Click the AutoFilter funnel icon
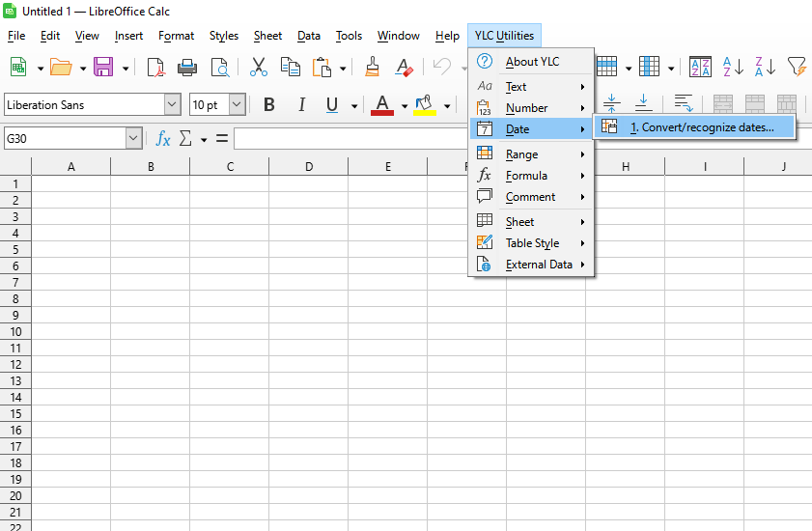The height and width of the screenshot is (531, 812). click(x=796, y=67)
